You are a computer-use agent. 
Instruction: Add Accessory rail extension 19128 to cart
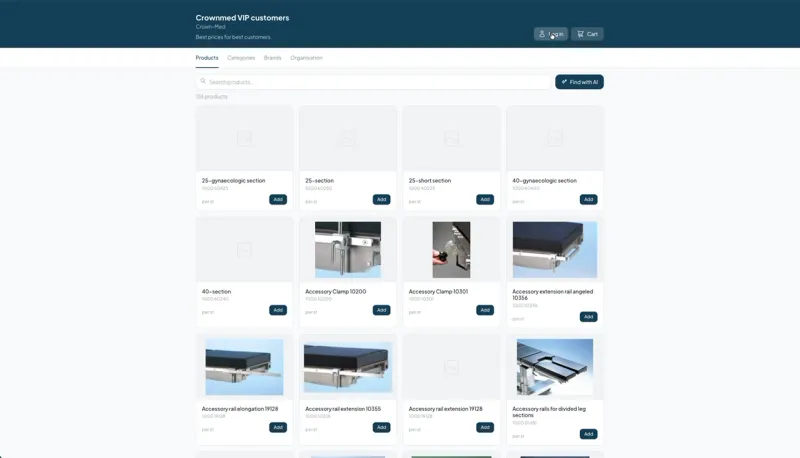click(485, 427)
